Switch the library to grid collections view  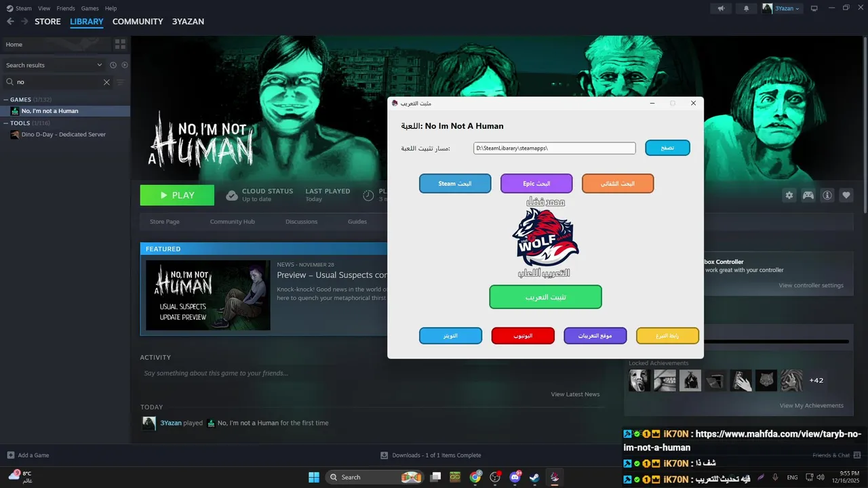(x=120, y=44)
